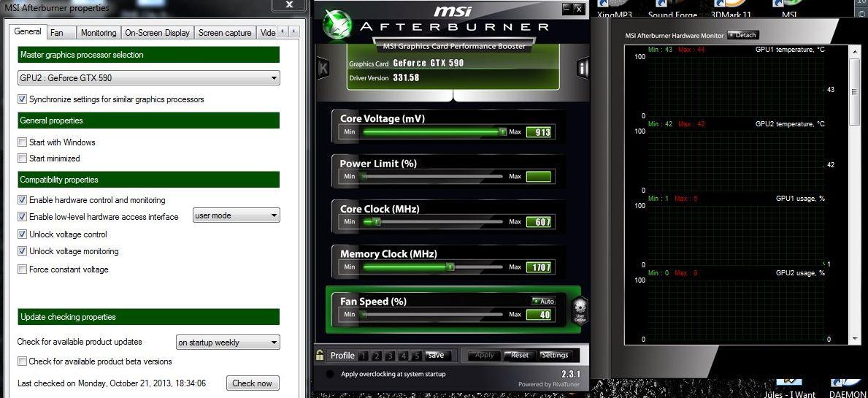The width and height of the screenshot is (868, 398).
Task: Click the Memory Clock value field 1707
Action: (x=539, y=267)
